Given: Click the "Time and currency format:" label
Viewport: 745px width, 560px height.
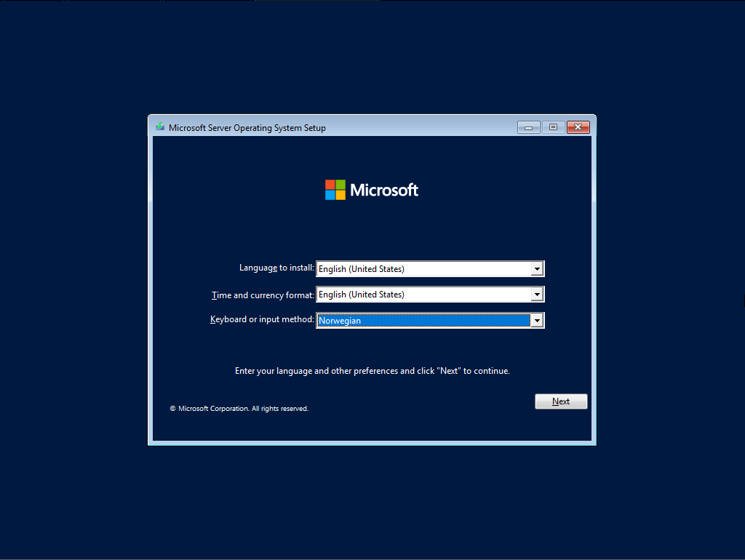Looking at the screenshot, I should pyautogui.click(x=263, y=295).
